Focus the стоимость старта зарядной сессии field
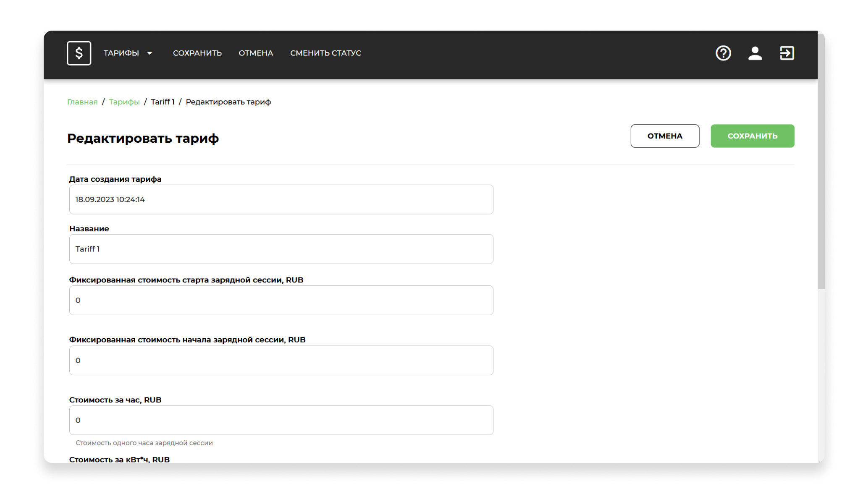The width and height of the screenshot is (868, 494). click(x=281, y=300)
